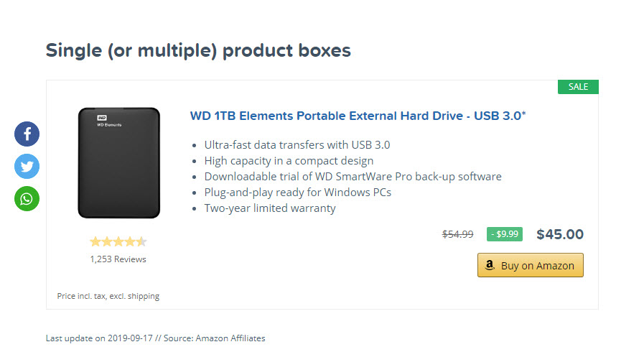Click the Buy on Amazon button
644x352 pixels.
[531, 265]
